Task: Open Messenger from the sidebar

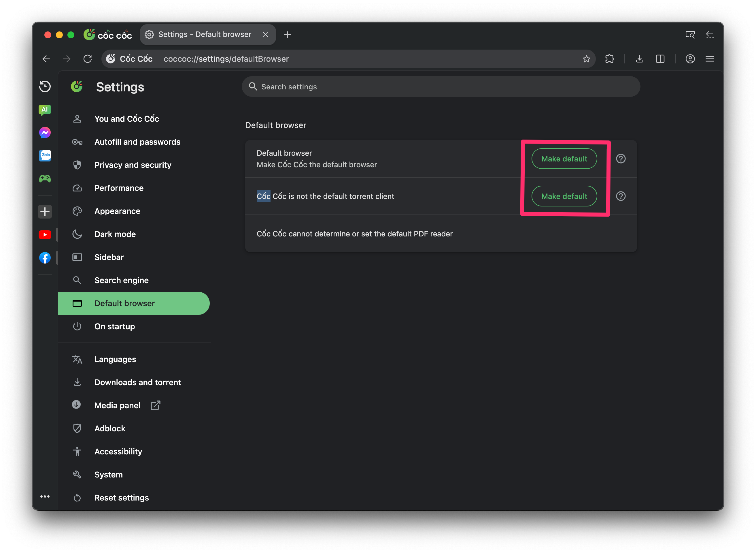Action: (45, 133)
